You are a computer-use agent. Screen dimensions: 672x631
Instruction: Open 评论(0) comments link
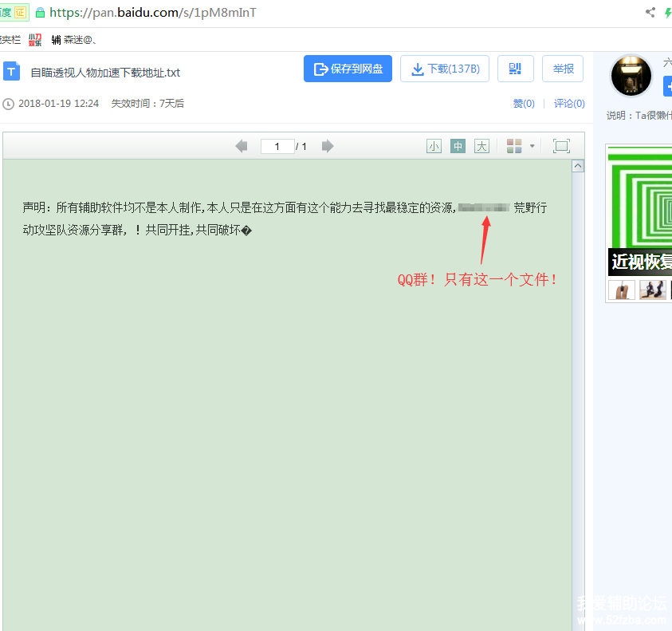tap(569, 104)
